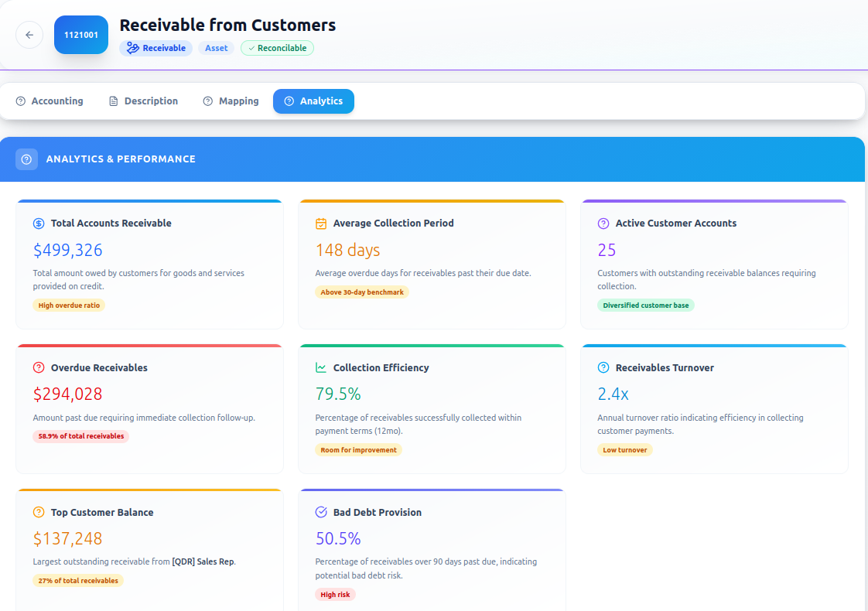Click the dollar icon beside Total Accounts Receivable
The image size is (868, 611).
[39, 224]
